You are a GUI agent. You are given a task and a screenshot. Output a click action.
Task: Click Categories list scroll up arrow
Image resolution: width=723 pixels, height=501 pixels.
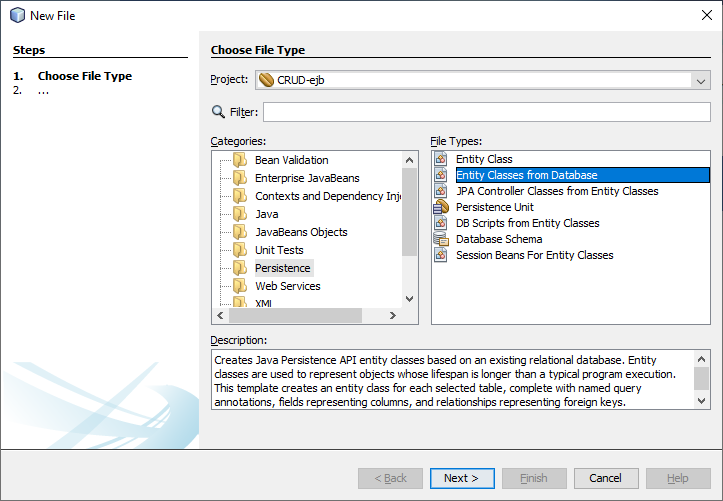click(x=409, y=160)
